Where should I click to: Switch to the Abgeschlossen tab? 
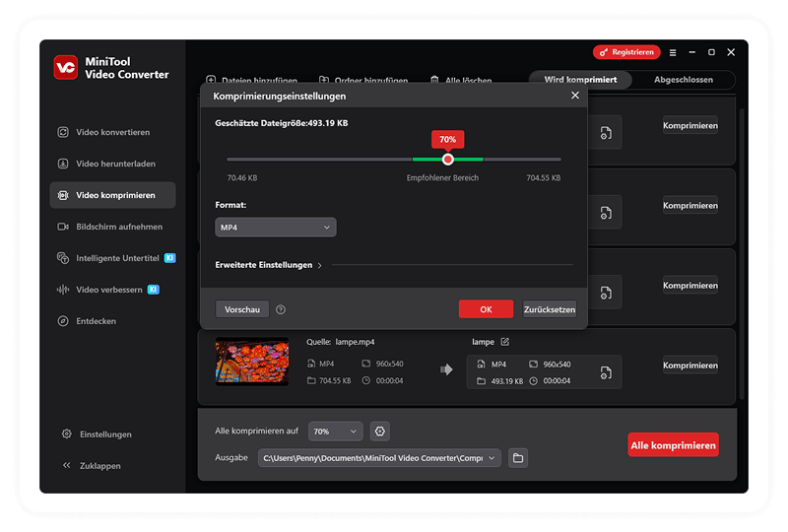683,80
